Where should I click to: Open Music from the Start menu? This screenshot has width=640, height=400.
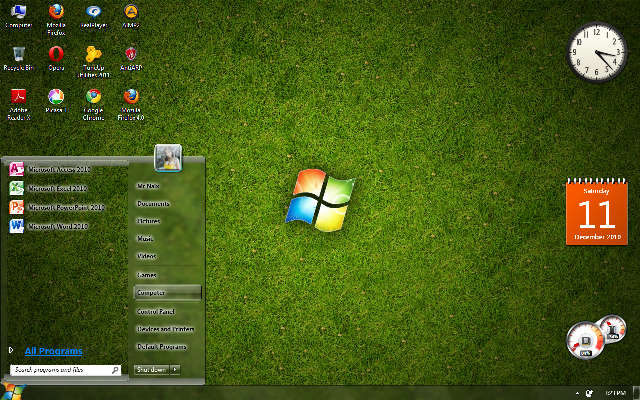point(145,238)
